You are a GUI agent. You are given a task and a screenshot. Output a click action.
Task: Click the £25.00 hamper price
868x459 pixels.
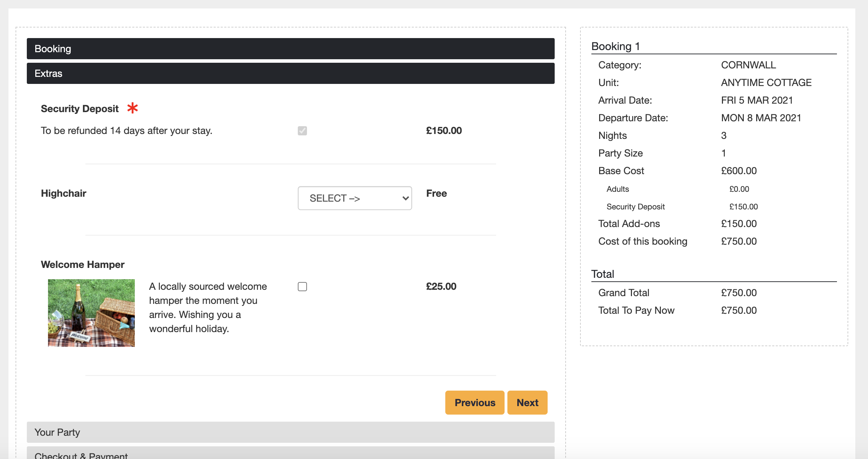[x=441, y=287]
